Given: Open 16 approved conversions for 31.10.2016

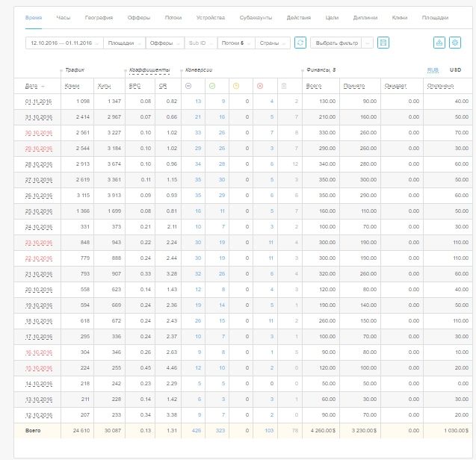Looking at the screenshot, I should pos(222,117).
